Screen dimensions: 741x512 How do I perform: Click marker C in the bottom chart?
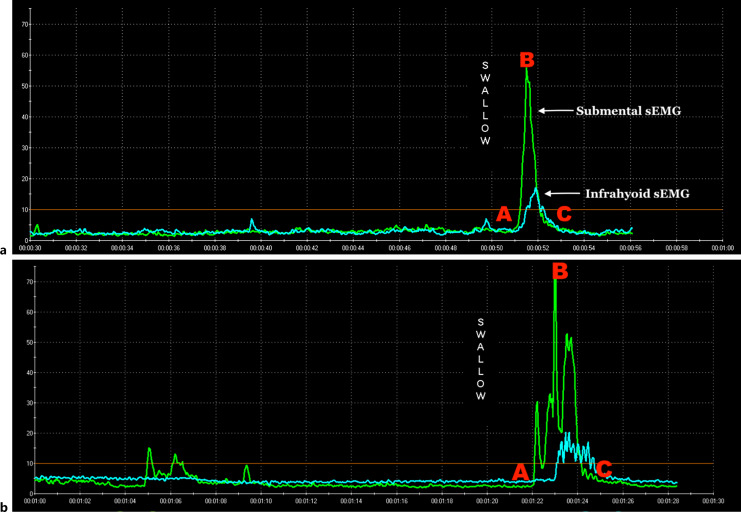[x=603, y=467]
